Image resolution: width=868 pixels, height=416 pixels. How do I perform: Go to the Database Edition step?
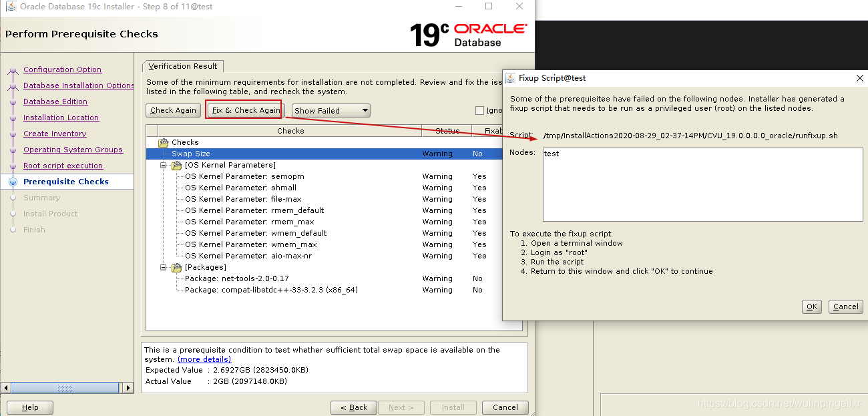point(55,101)
